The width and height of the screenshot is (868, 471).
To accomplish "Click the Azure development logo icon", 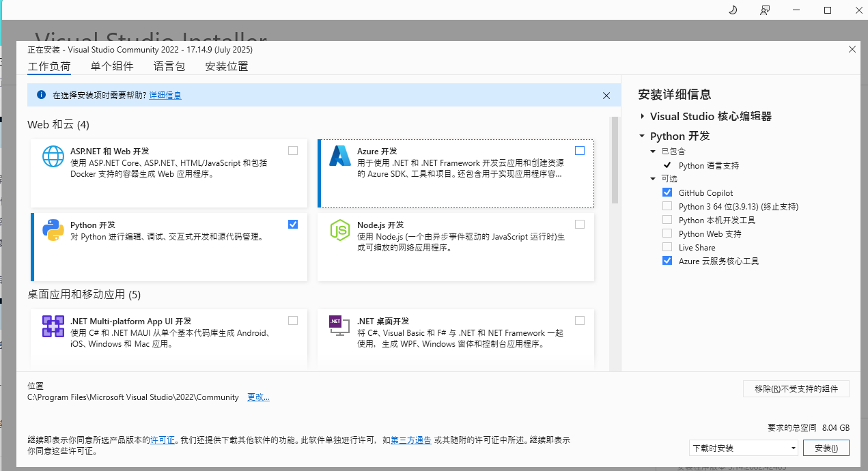I will click(x=339, y=156).
